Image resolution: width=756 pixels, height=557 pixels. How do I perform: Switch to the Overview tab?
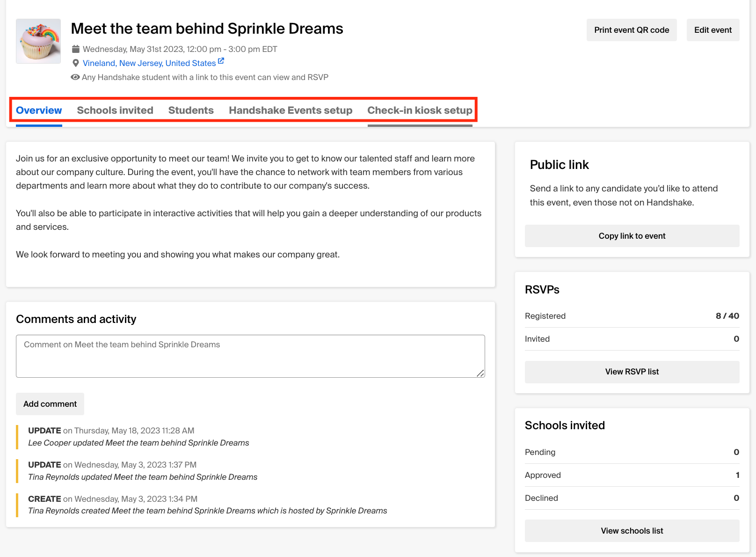[x=39, y=110]
